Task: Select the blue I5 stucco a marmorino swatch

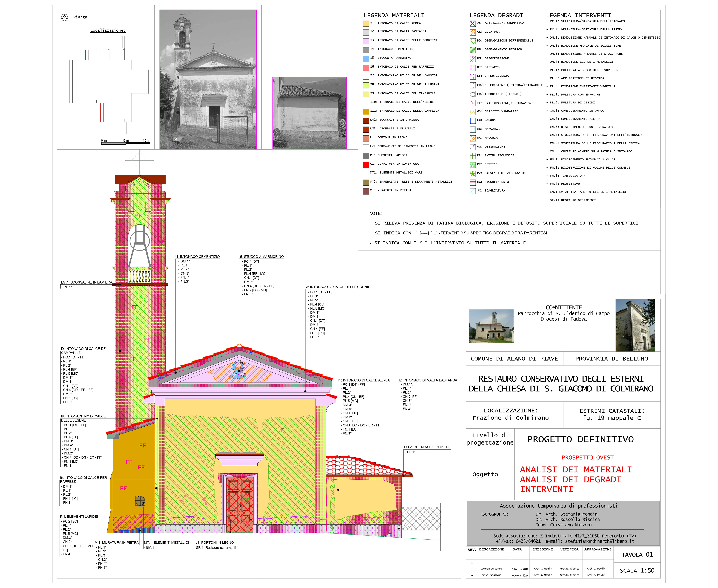Action: [366, 59]
